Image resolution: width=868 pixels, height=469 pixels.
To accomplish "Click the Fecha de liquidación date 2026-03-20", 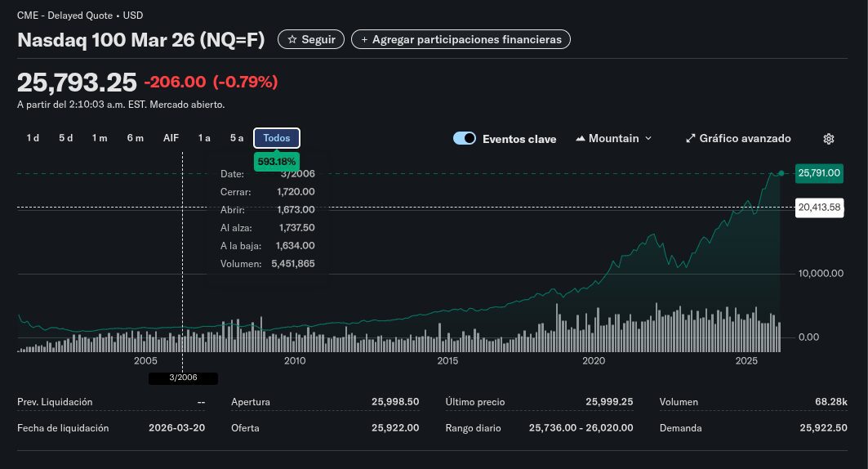I will point(176,428).
